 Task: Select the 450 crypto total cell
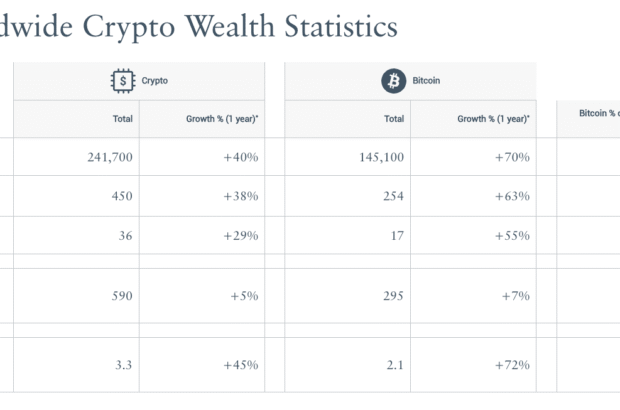(122, 196)
